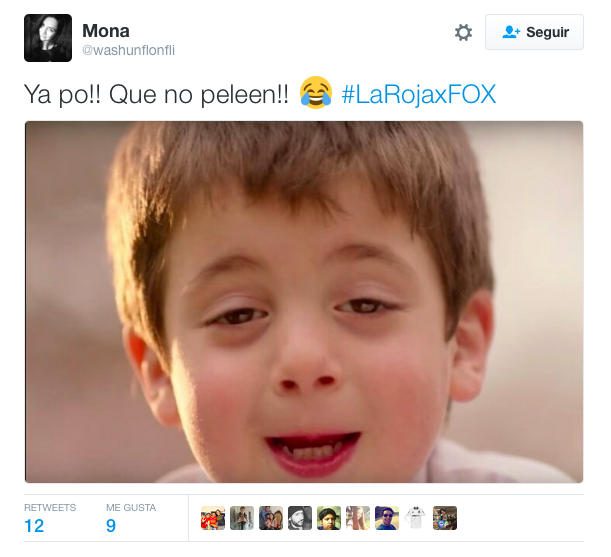Open the last liker avatar in row
The width and height of the screenshot is (611, 557).
tap(445, 518)
